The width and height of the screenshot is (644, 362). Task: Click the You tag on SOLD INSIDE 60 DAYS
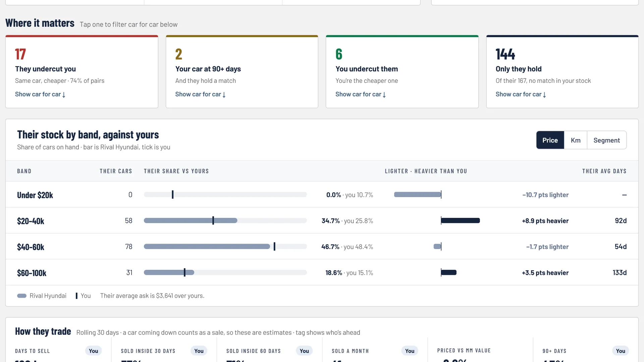point(304,351)
